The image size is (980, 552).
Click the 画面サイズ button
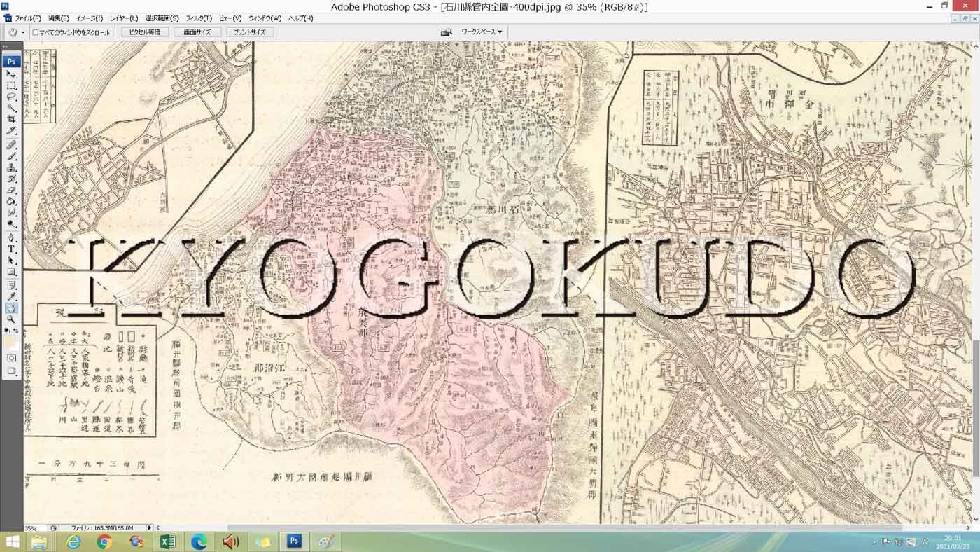197,32
